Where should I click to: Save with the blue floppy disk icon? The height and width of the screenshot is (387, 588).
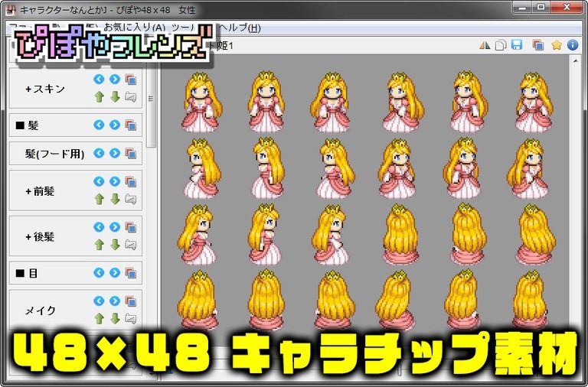pos(517,45)
